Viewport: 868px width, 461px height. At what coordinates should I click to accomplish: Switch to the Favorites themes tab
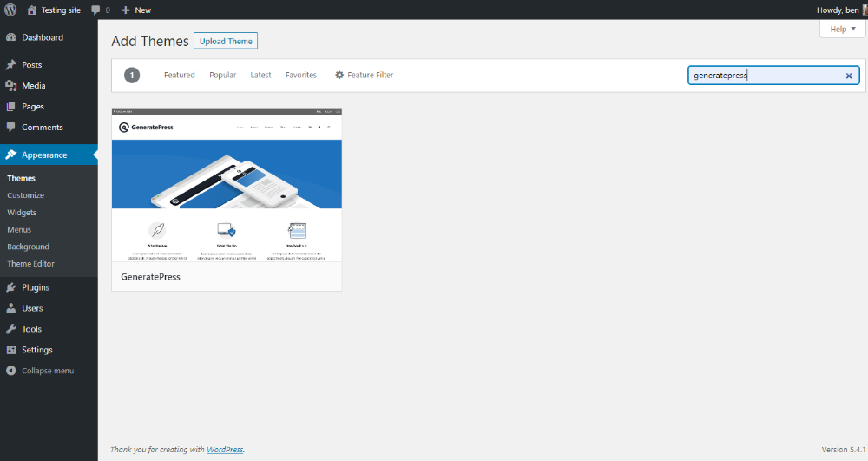point(301,75)
